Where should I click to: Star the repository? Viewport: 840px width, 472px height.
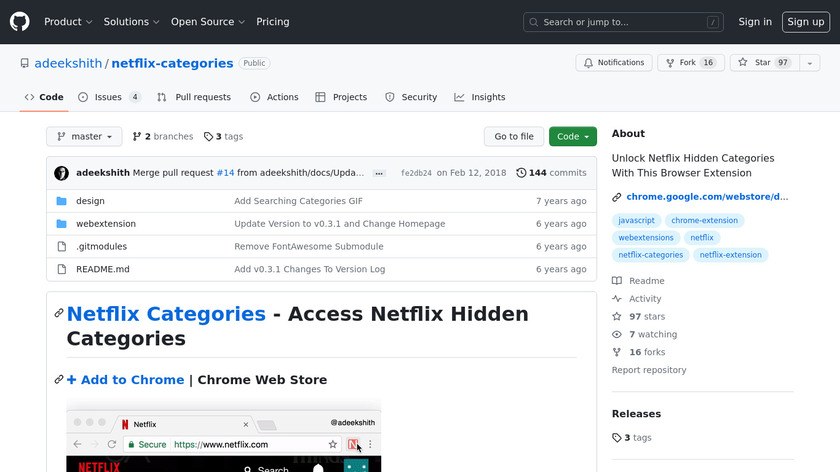764,63
